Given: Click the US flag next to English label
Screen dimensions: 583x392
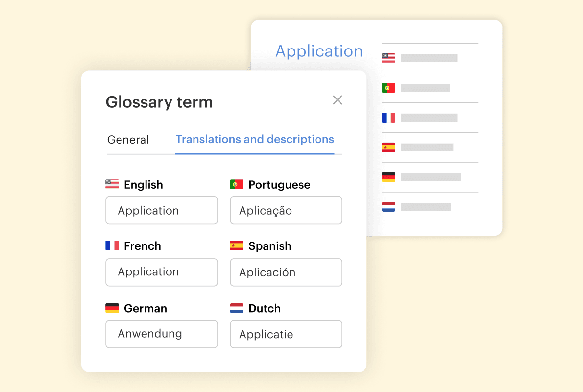Looking at the screenshot, I should tap(112, 185).
